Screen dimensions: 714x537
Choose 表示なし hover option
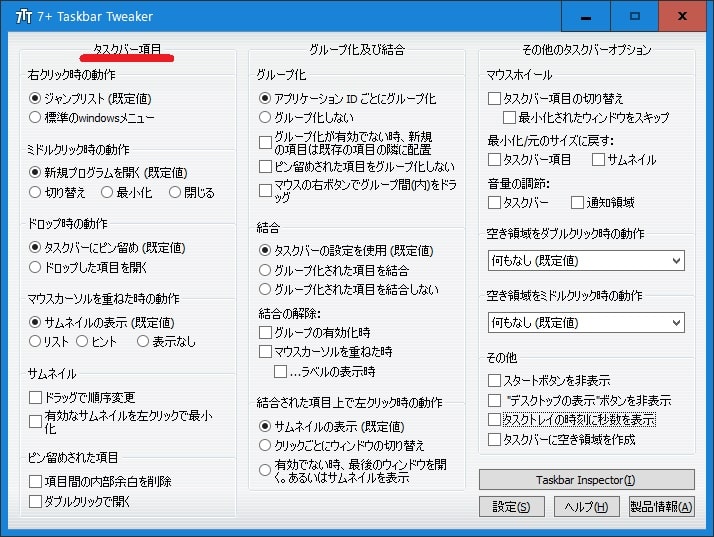143,341
